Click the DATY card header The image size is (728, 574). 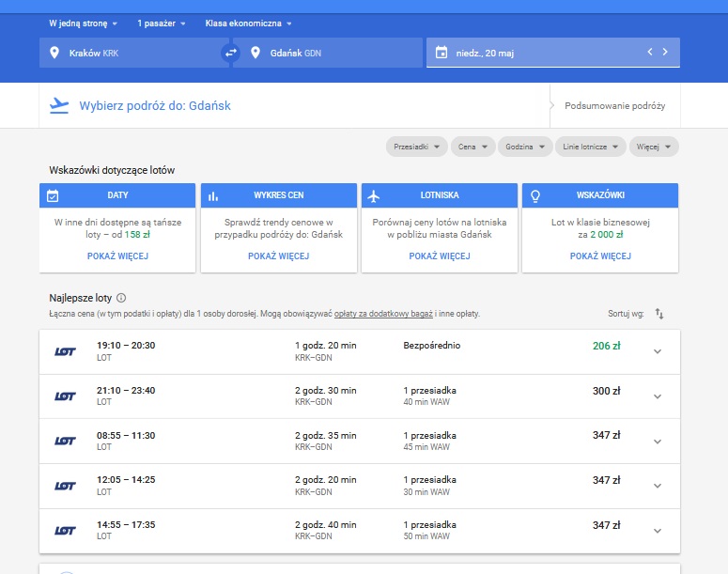(117, 195)
